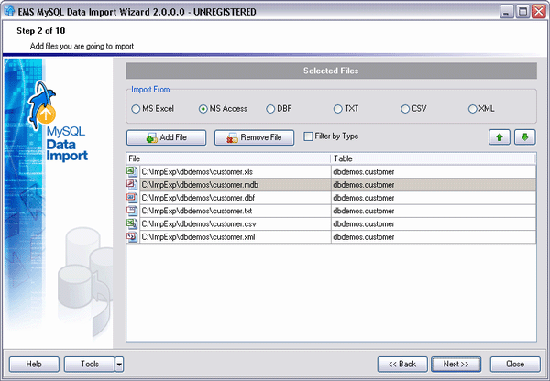This screenshot has height=381, width=550.
Task: Click the XML icon beside customer.xml
Action: [132, 237]
